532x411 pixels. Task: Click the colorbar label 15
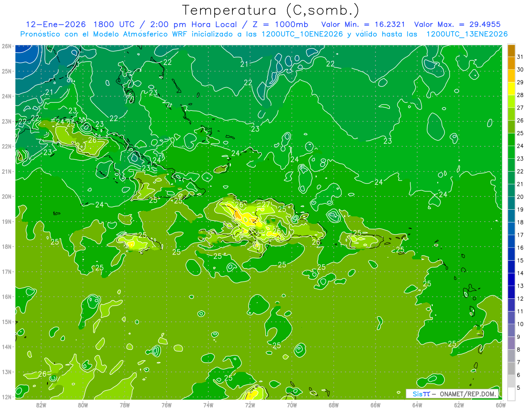520,261
